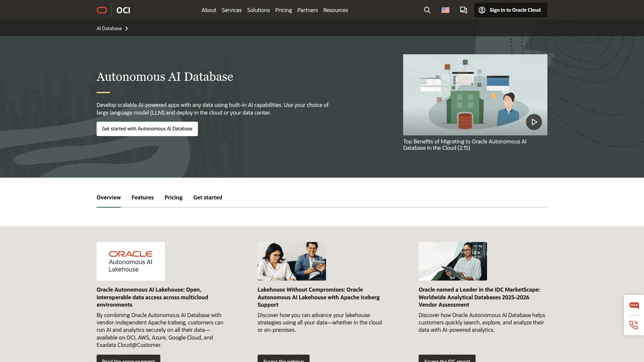Click Sign in to Oracle Cloud
The height and width of the screenshot is (362, 644).
pyautogui.click(x=510, y=10)
